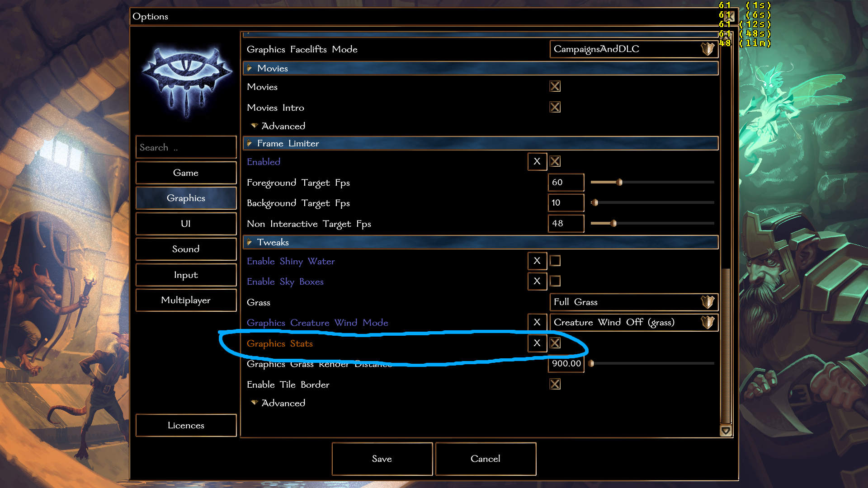868x488 pixels.
Task: Reset Enable Sky Boxes with its X button
Action: pyautogui.click(x=537, y=281)
